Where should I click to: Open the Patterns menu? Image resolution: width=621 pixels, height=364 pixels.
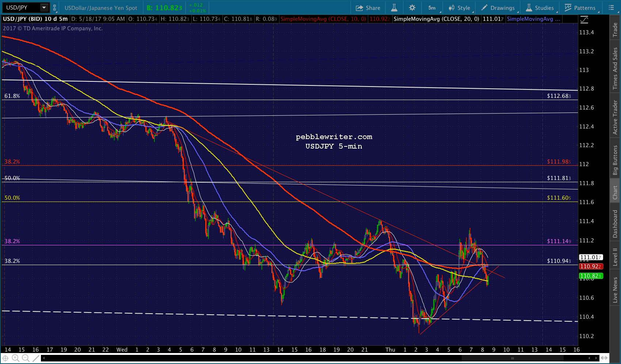[580, 8]
